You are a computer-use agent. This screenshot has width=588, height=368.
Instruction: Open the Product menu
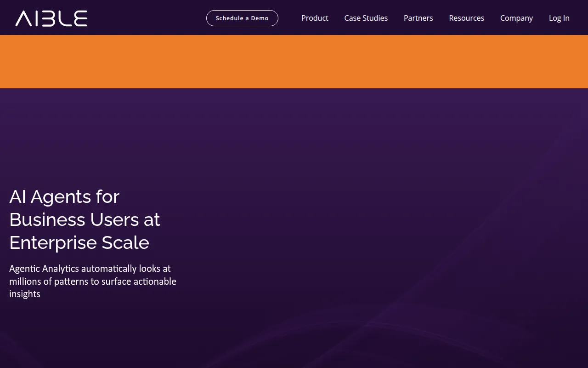point(315,18)
